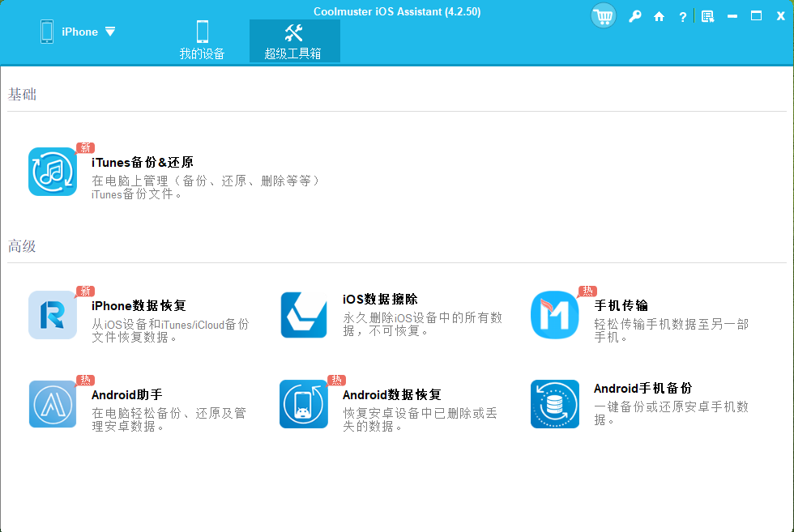
Task: Go to the home page icon
Action: (659, 17)
